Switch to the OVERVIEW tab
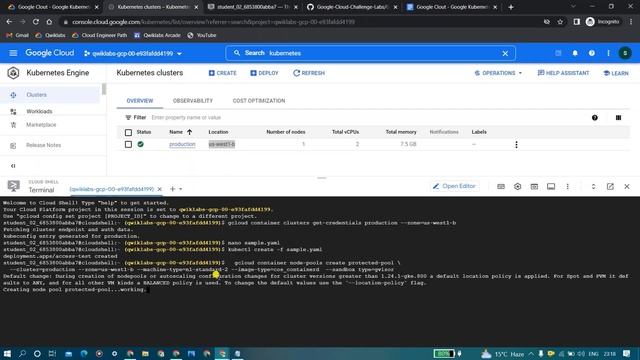The height and width of the screenshot is (360, 640). (140, 101)
